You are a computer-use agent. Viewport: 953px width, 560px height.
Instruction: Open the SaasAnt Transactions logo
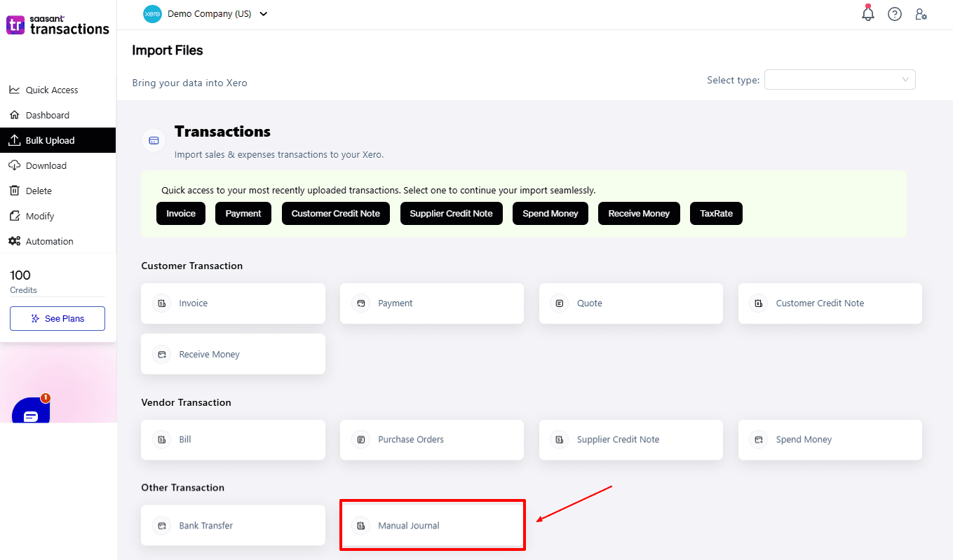[x=58, y=25]
